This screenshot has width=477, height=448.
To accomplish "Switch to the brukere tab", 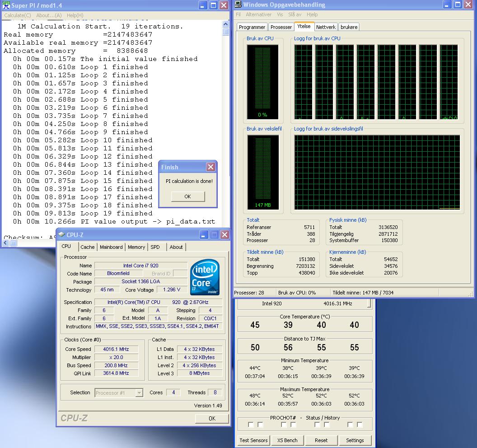I will (x=349, y=27).
